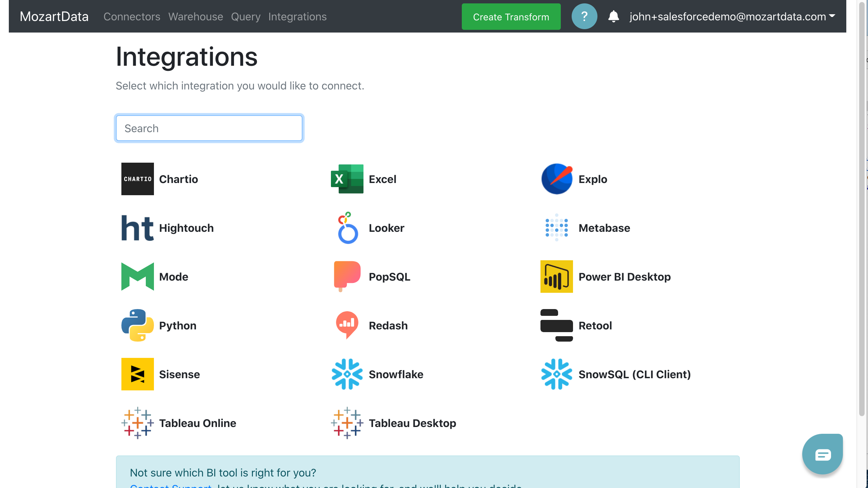The image size is (868, 488).
Task: Open the Chartio integration logo
Action: click(x=137, y=179)
